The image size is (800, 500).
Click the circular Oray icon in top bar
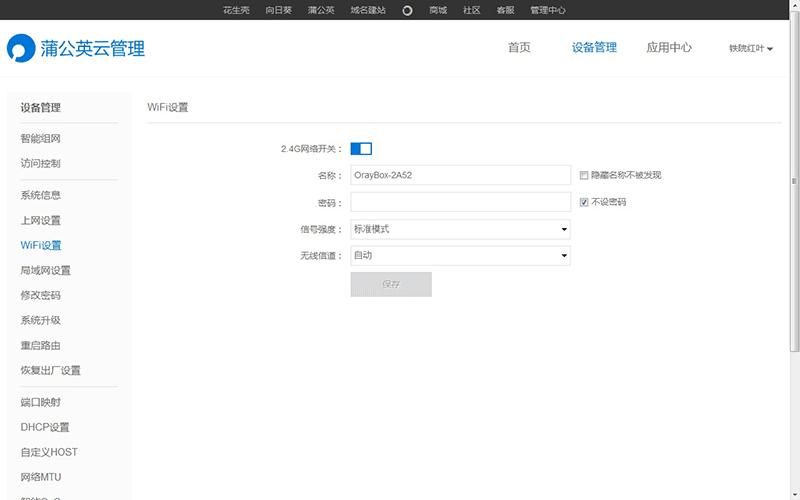[x=407, y=10]
